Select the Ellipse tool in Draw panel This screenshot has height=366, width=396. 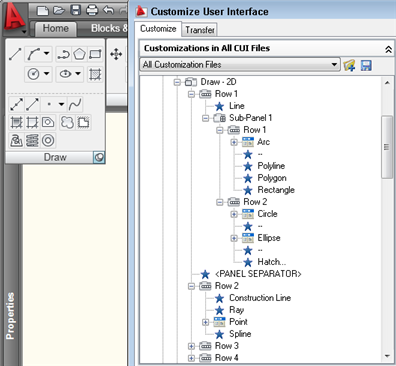click(x=65, y=74)
